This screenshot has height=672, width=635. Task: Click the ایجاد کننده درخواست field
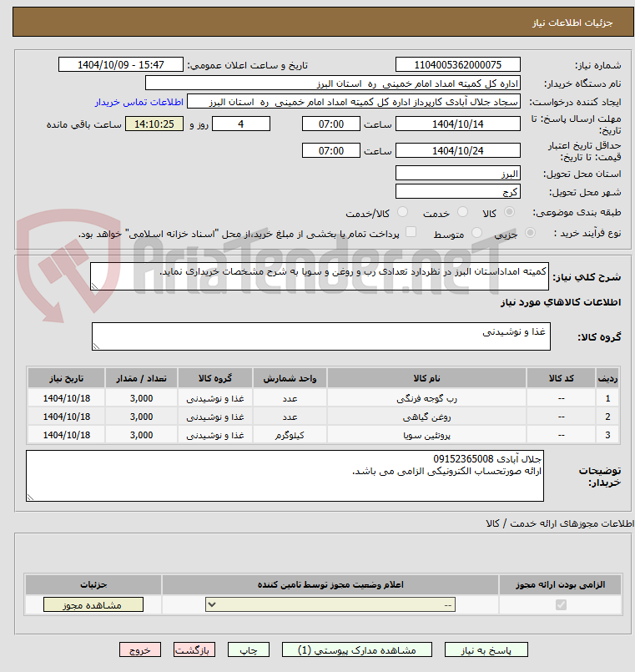tap(354, 102)
